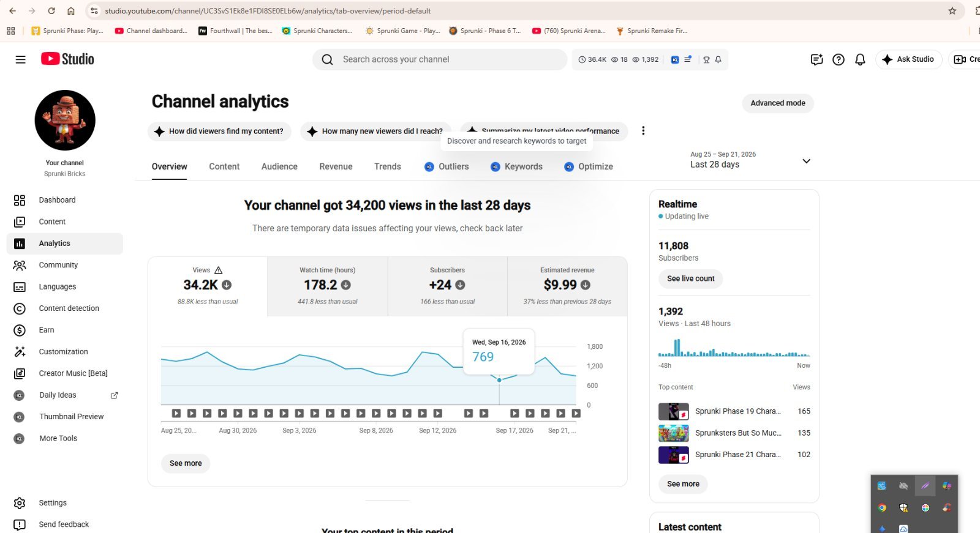Open the Optimize tab
Screen dimensions: 980x533
[x=588, y=166]
